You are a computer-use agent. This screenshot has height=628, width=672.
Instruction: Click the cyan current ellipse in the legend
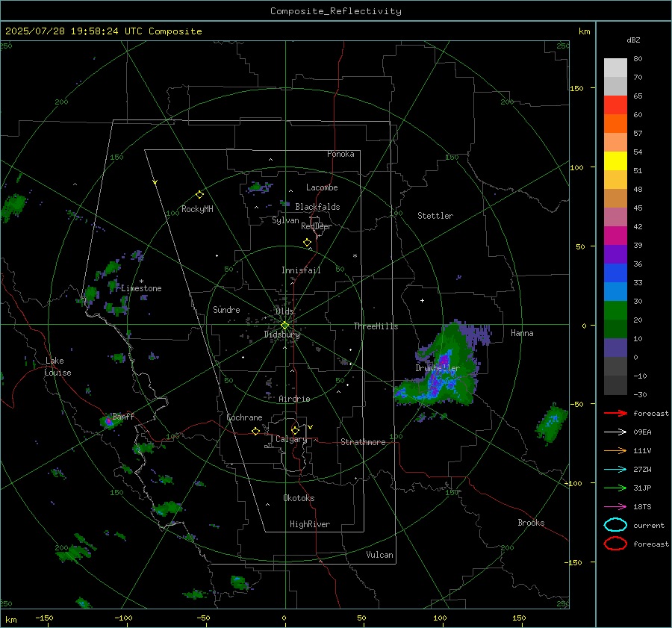(x=615, y=525)
